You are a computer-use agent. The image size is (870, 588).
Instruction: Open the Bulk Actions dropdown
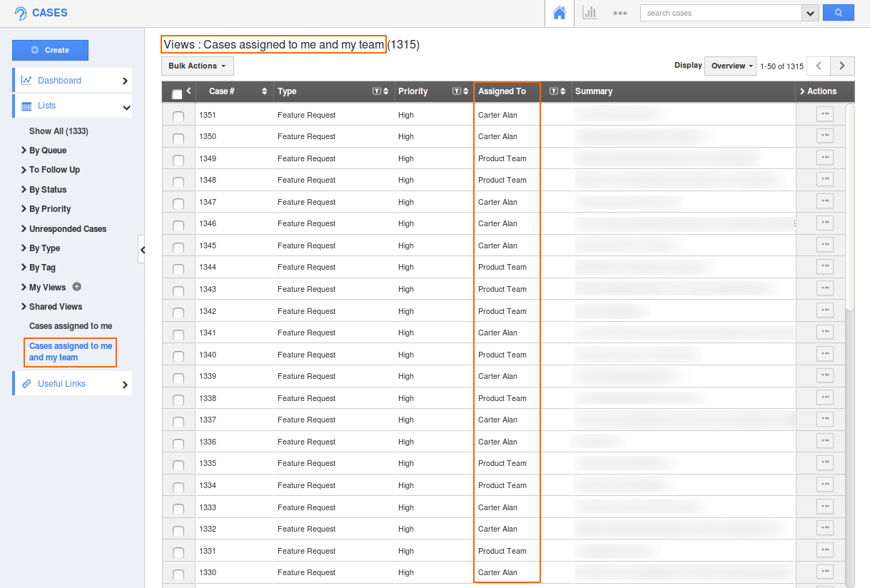(x=197, y=66)
